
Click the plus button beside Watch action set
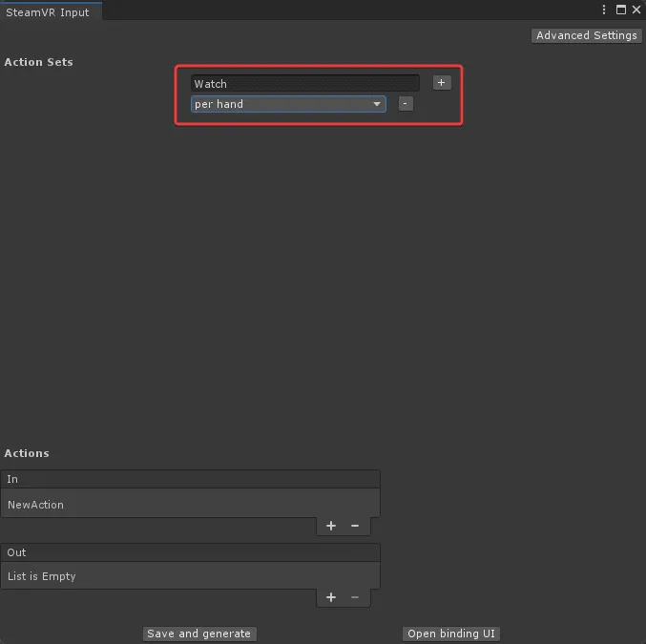click(442, 83)
